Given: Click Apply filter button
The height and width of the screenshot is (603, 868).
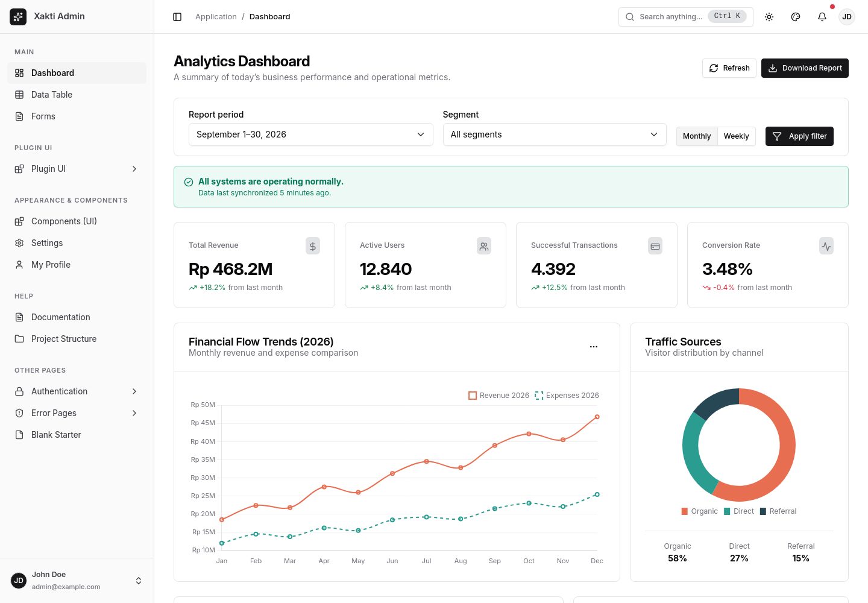Looking at the screenshot, I should click(799, 136).
